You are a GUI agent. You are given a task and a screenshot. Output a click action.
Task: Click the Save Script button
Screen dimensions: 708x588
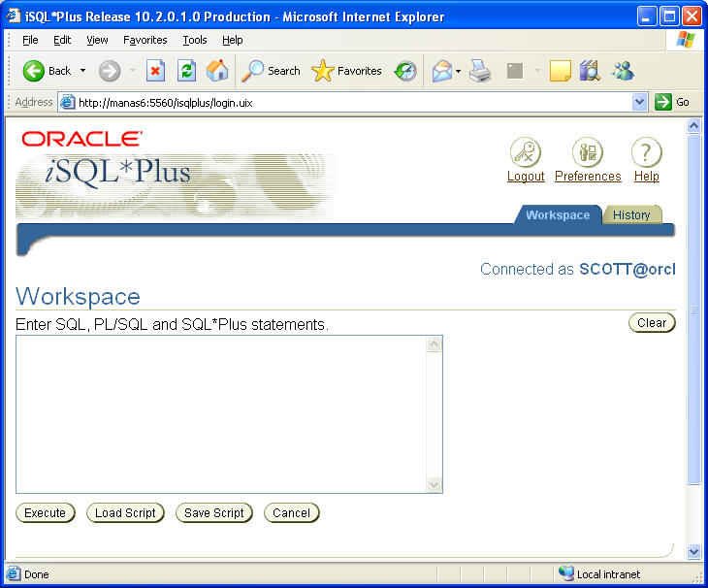tap(214, 513)
